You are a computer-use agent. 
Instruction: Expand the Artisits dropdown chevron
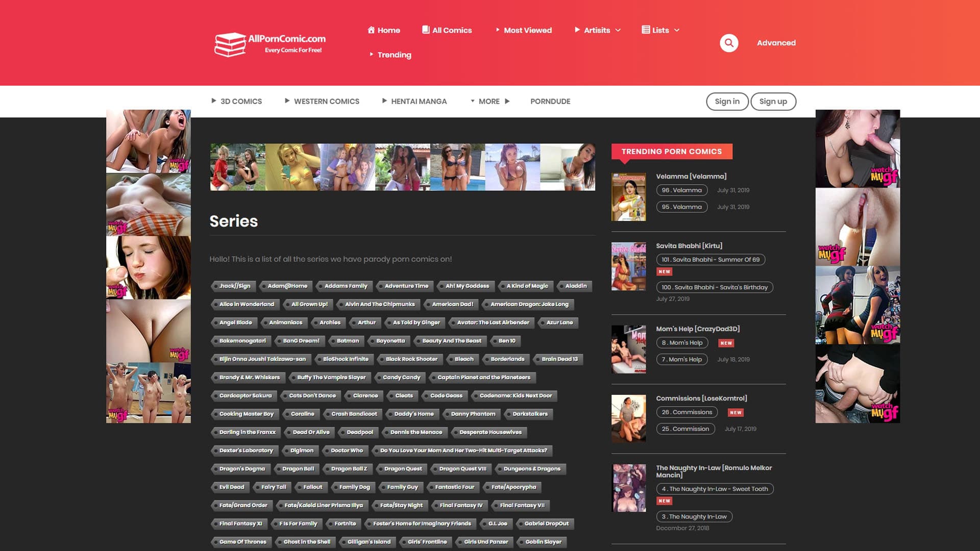coord(618,30)
